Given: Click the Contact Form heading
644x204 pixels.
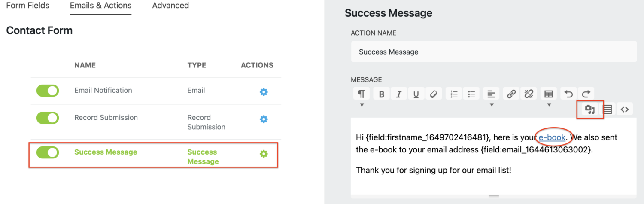Looking at the screenshot, I should 39,30.
